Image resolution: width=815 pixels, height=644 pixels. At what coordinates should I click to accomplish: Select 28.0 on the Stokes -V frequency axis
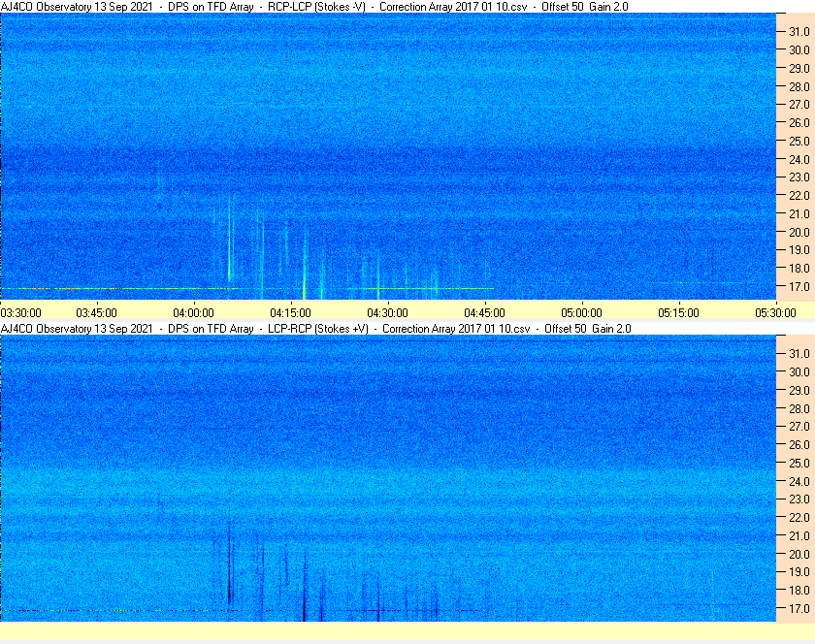click(x=799, y=86)
